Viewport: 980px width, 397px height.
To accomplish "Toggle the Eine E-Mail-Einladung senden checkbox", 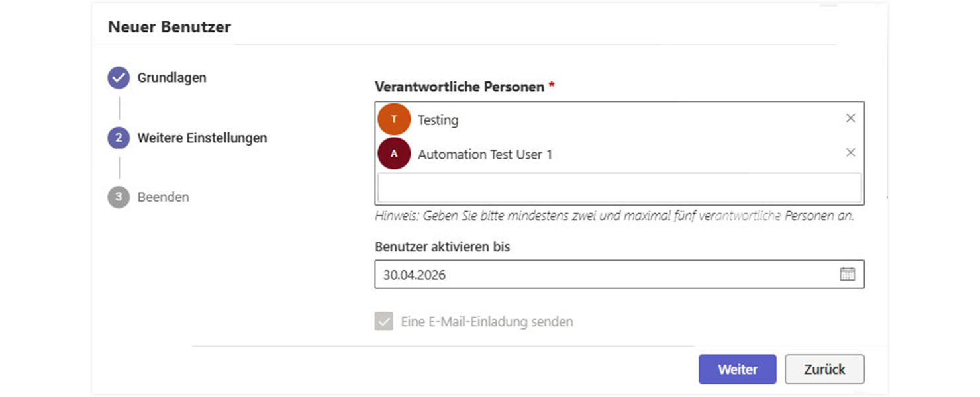I will click(383, 321).
